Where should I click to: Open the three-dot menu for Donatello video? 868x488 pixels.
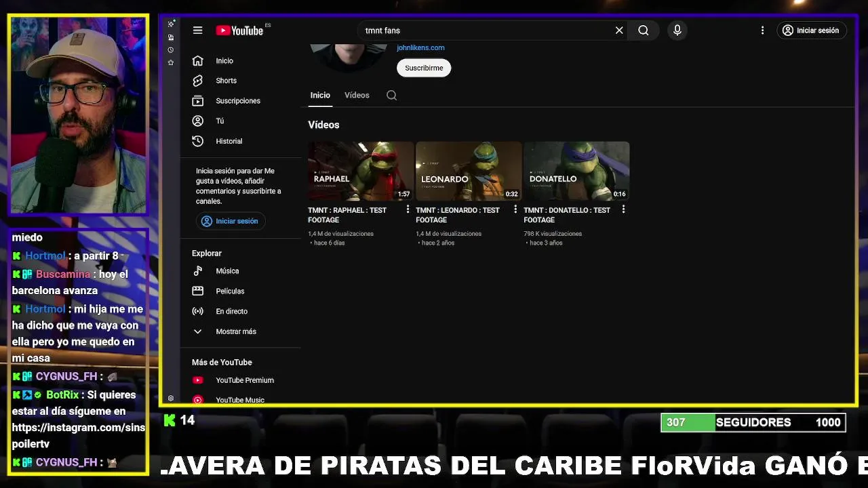(x=623, y=209)
